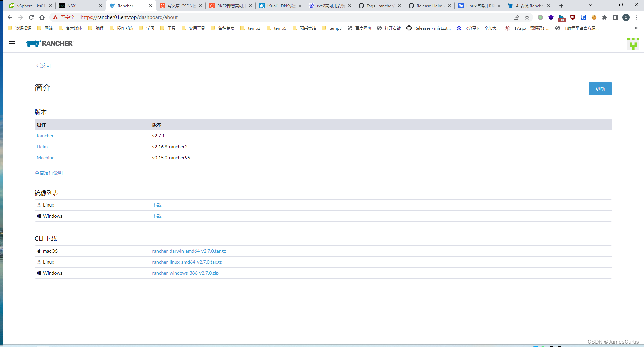
Task: Open the Helm component link
Action: [x=42, y=147]
